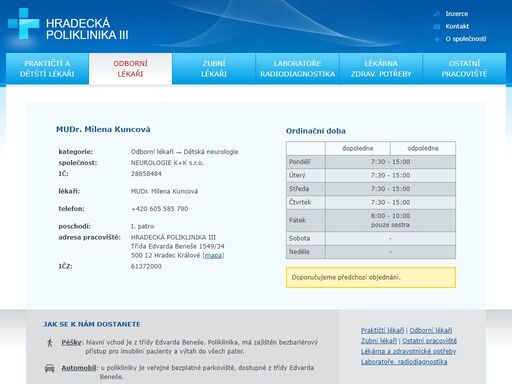
Task: Click the plus icon beside O společnosti
Action: [437, 39]
